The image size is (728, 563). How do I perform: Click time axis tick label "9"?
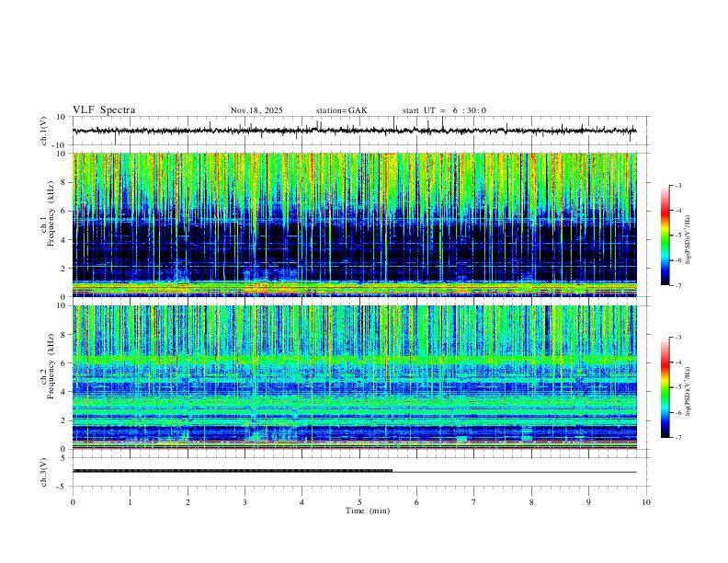(x=588, y=502)
